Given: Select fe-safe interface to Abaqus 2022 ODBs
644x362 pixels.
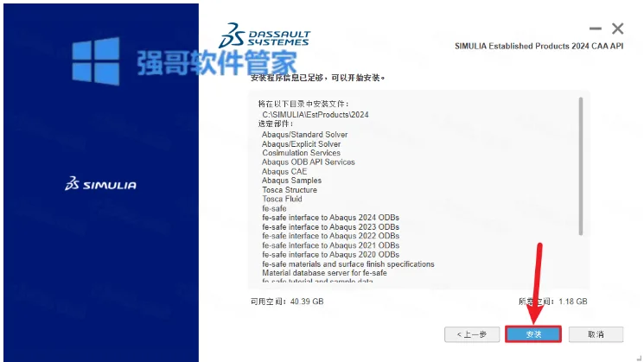Looking at the screenshot, I should click(x=330, y=236).
